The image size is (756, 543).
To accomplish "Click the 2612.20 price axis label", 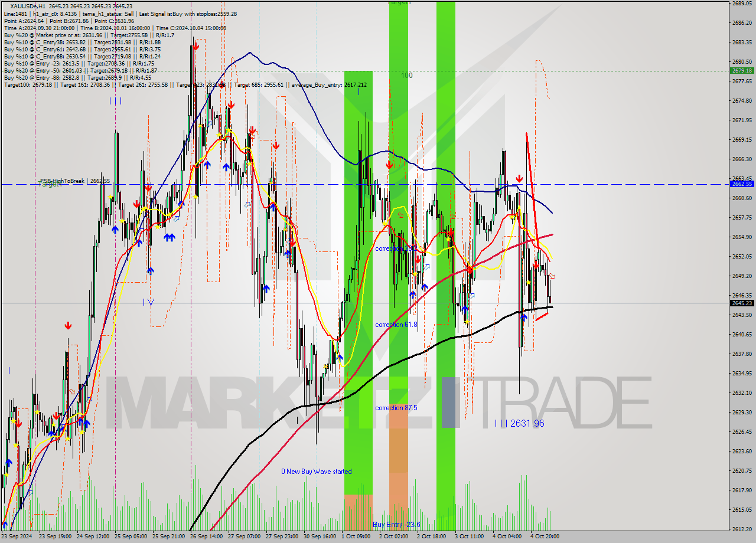I will click(742, 529).
